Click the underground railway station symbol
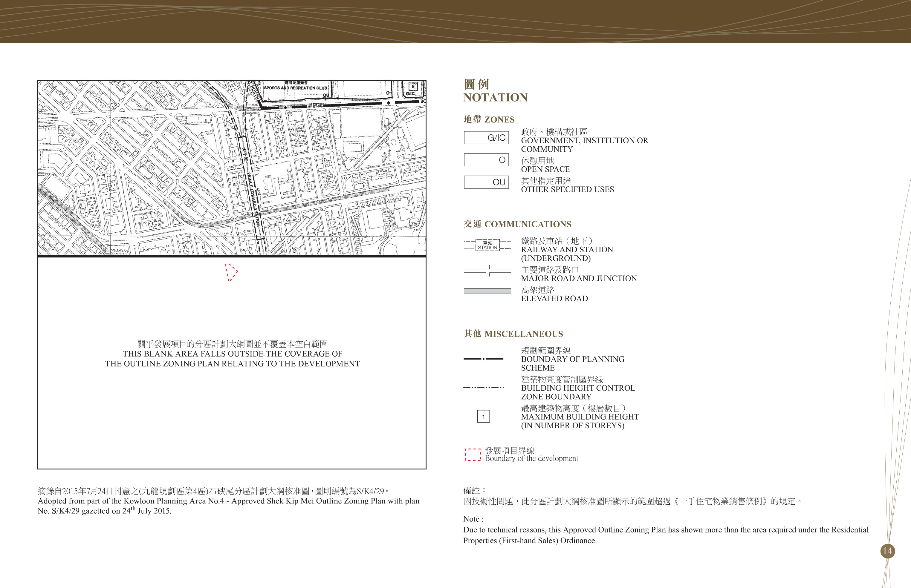Viewport: 911px width, 588px height. 487,245
